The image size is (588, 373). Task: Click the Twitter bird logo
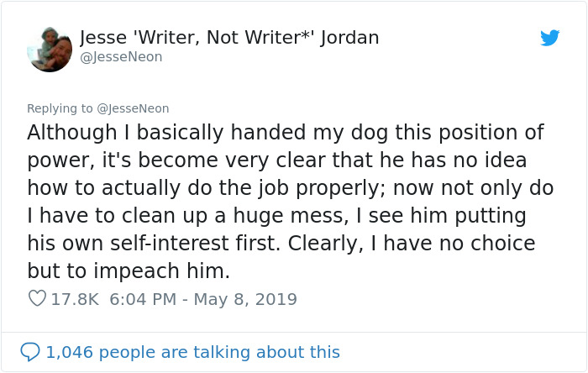point(549,38)
